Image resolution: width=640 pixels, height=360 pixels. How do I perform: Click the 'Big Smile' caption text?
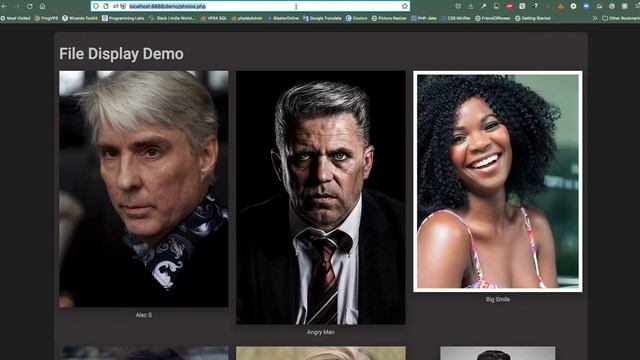pyautogui.click(x=498, y=300)
